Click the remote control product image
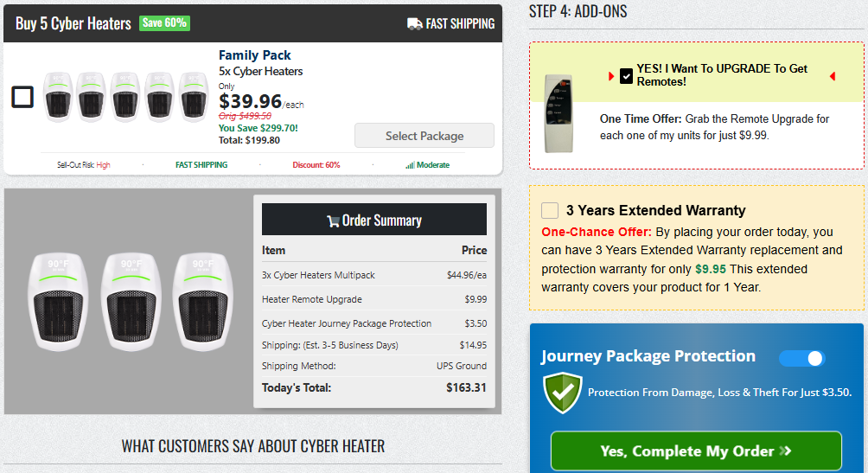 (558, 113)
